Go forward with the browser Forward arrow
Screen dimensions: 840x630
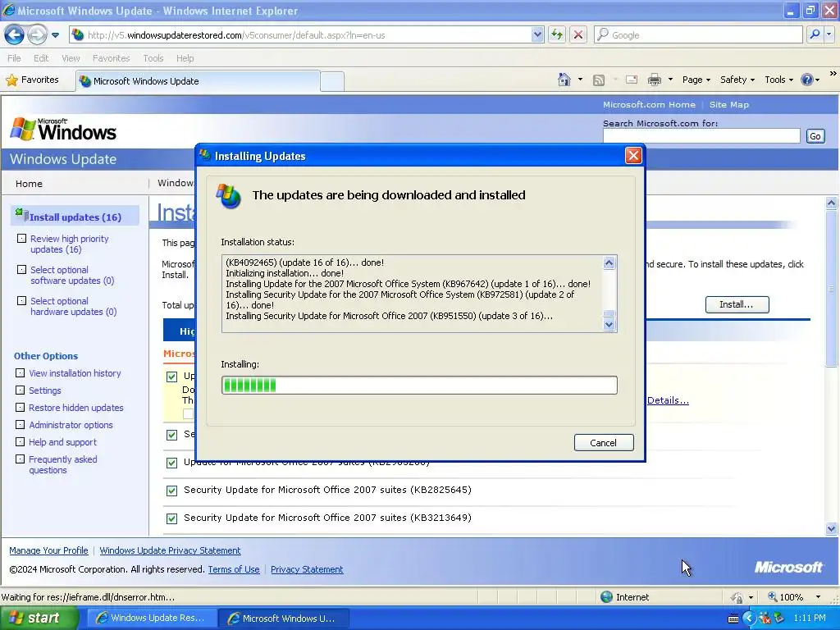click(37, 35)
